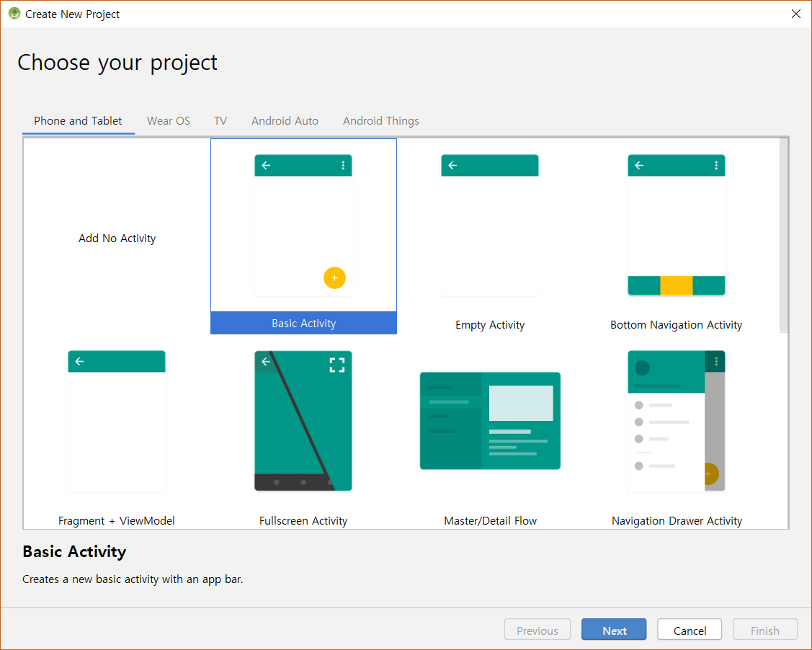
Task: Click the Navigation Drawer Activity label
Action: tap(677, 521)
